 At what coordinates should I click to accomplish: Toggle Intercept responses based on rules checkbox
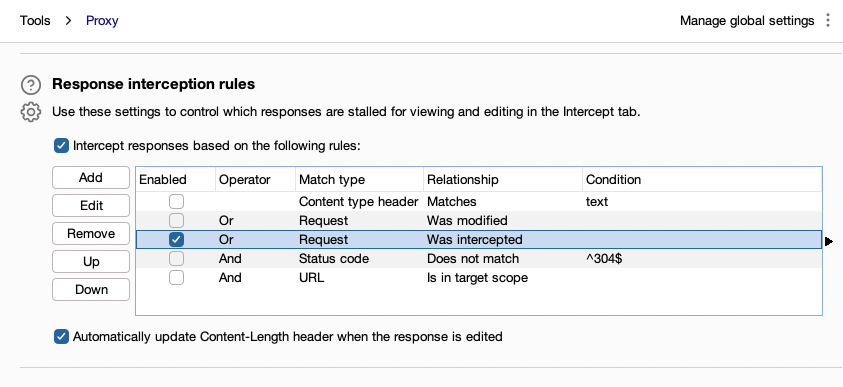61,146
